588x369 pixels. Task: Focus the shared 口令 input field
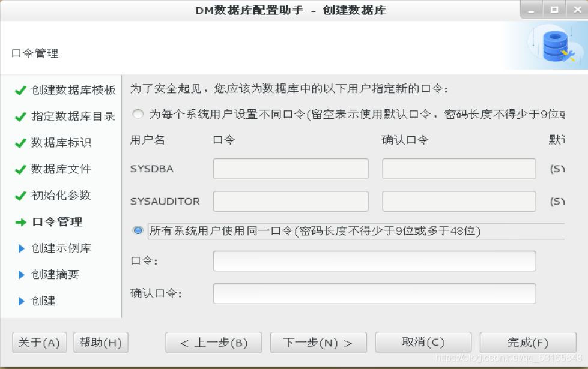coord(374,261)
